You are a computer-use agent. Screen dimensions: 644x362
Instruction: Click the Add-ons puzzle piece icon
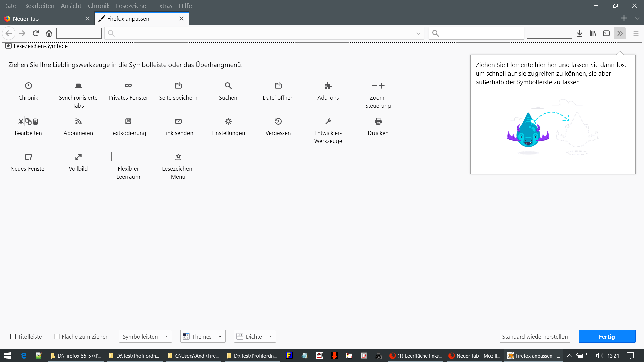pos(328,86)
